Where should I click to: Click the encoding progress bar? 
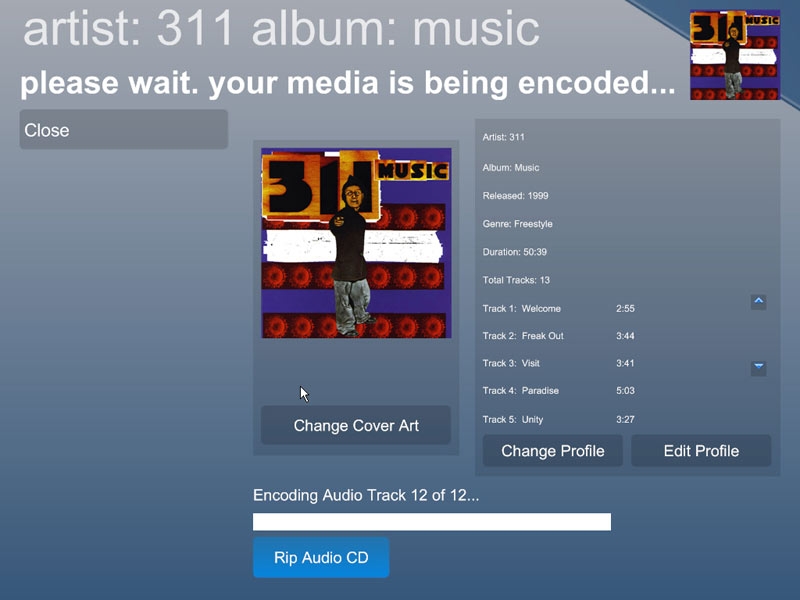click(x=432, y=522)
